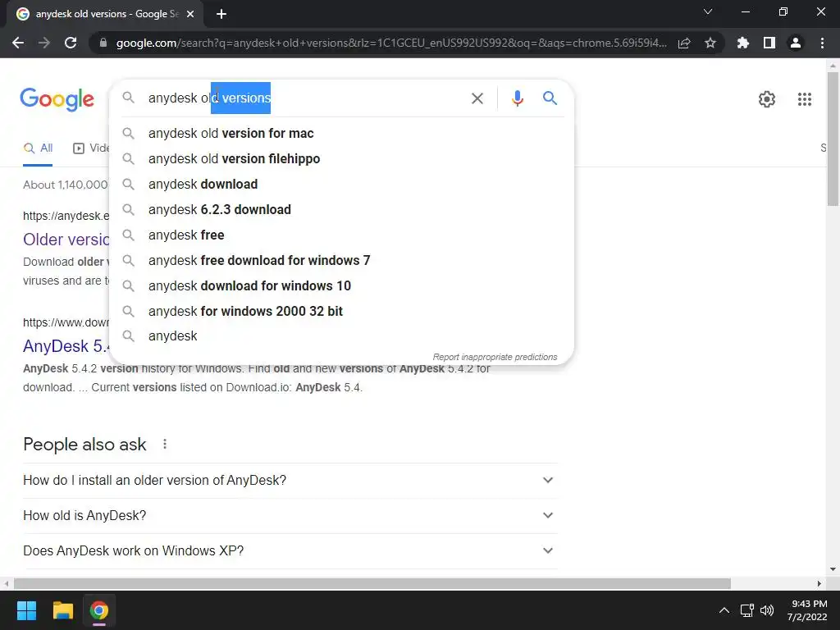
Task: Clear the search box with X
Action: (477, 98)
